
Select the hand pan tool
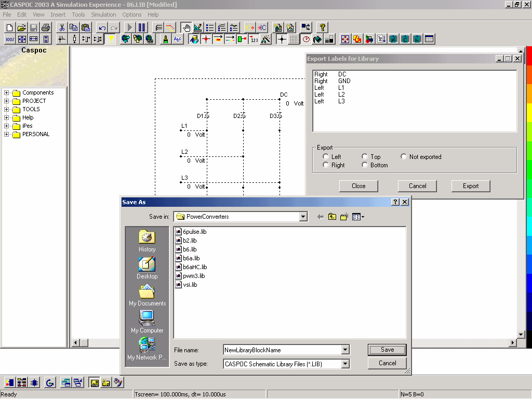click(x=186, y=28)
